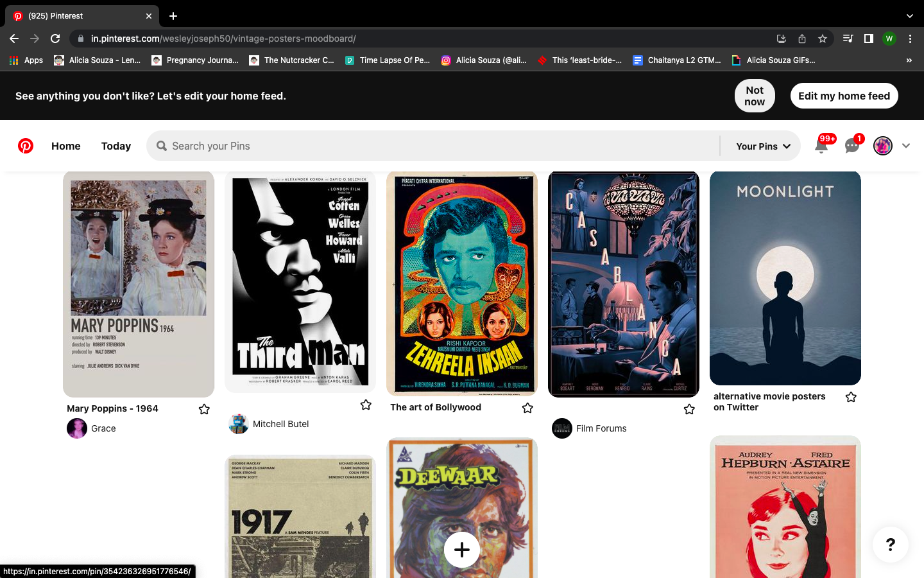Open the media control icon in toolbar
Screen dimensions: 924x578
coord(848,39)
